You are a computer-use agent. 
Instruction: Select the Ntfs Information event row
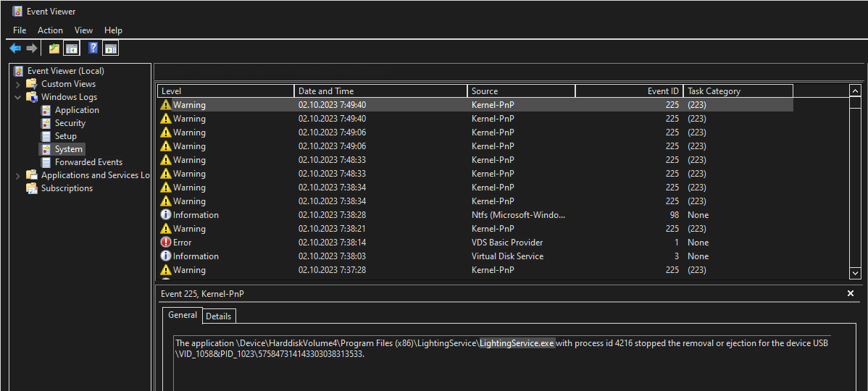[506, 215]
